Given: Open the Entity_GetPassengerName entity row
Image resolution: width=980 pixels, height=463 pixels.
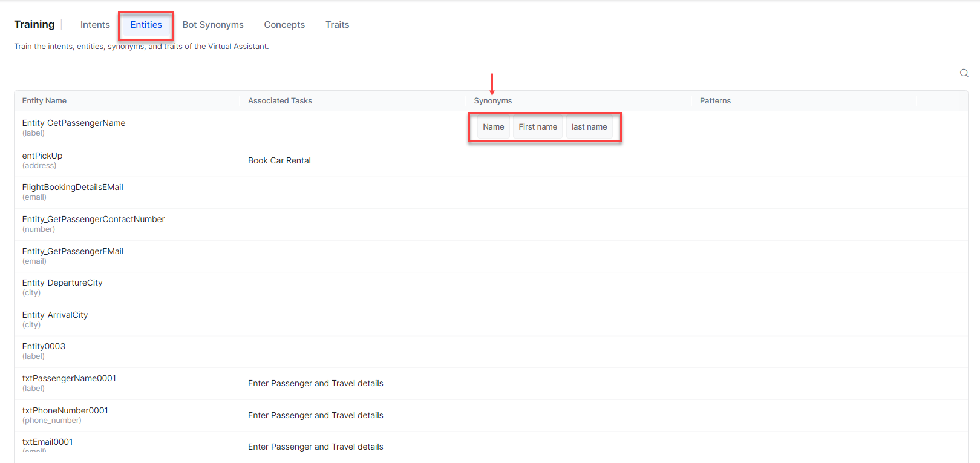Looking at the screenshot, I should (x=74, y=123).
